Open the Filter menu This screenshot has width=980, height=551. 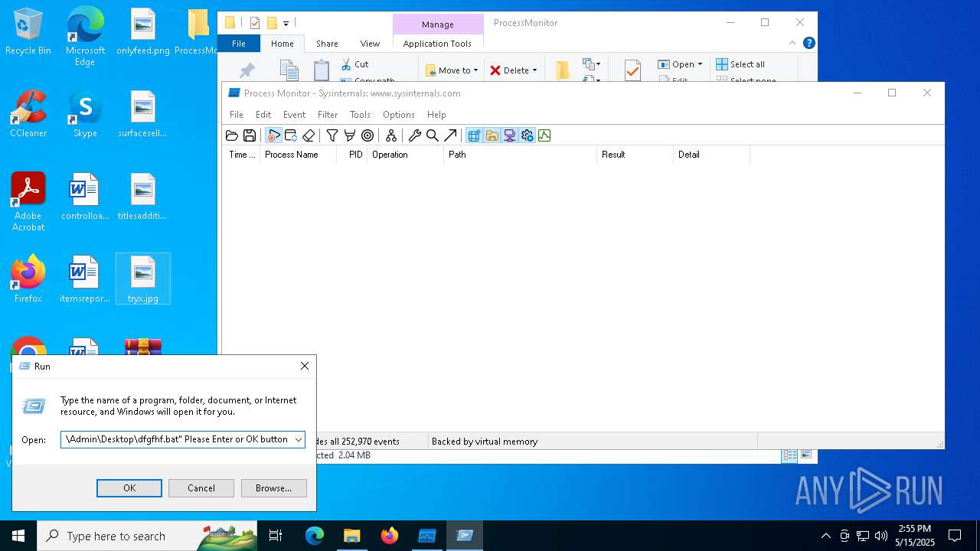click(328, 115)
